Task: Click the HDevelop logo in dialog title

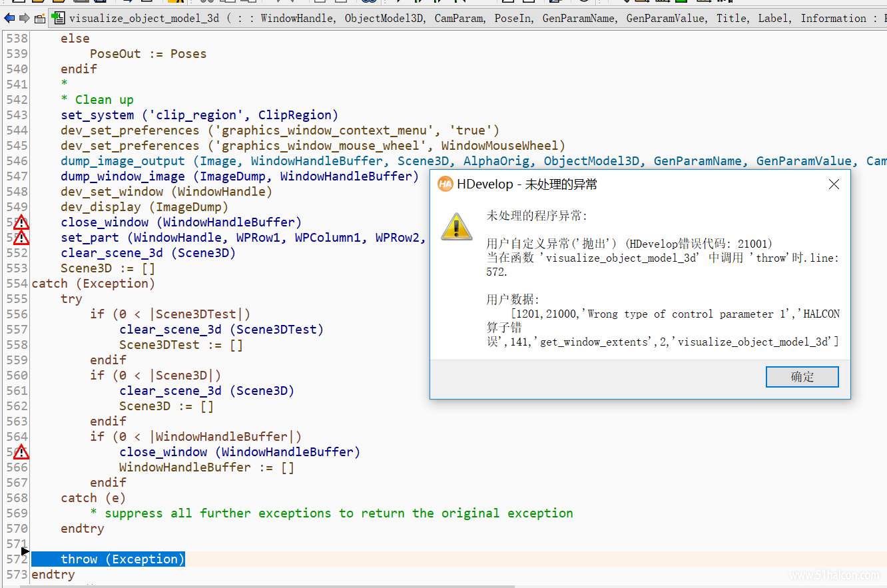Action: click(x=445, y=184)
